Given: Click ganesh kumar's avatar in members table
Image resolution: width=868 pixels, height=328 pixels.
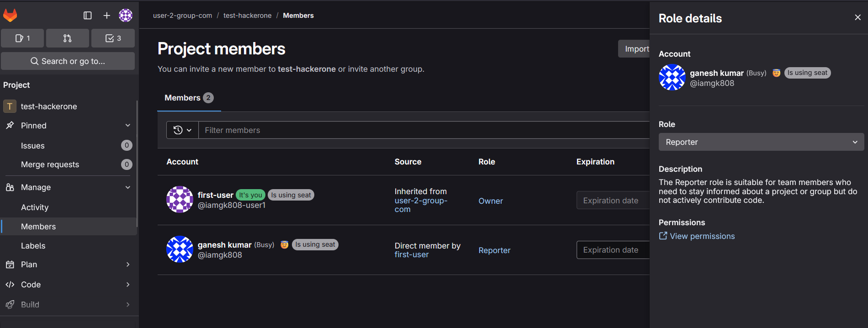Looking at the screenshot, I should tap(180, 249).
